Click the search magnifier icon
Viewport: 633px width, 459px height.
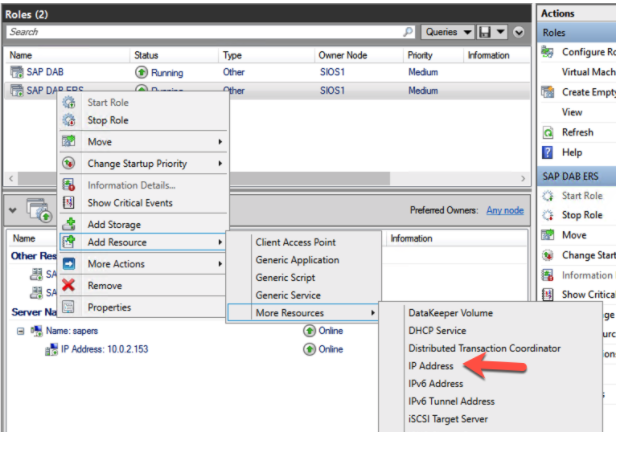408,31
